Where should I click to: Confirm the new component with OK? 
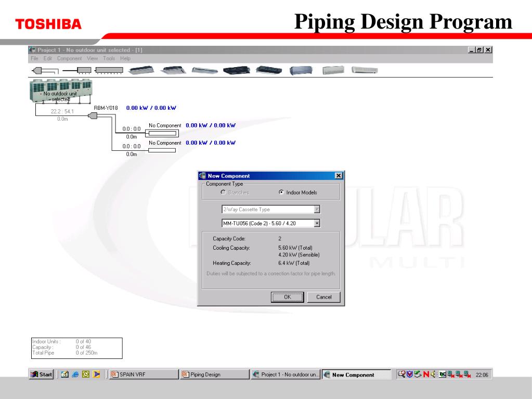pos(288,297)
